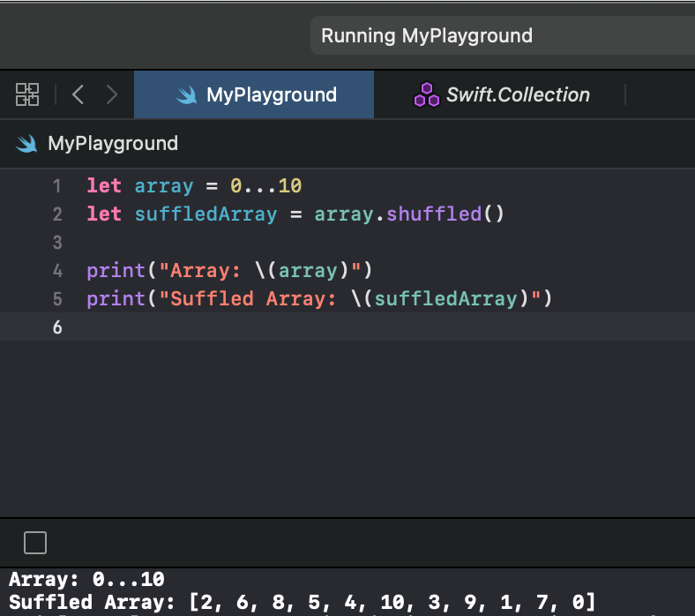Viewport: 695px width, 616px height.
Task: Click the '0...10' range literal
Action: (266, 186)
